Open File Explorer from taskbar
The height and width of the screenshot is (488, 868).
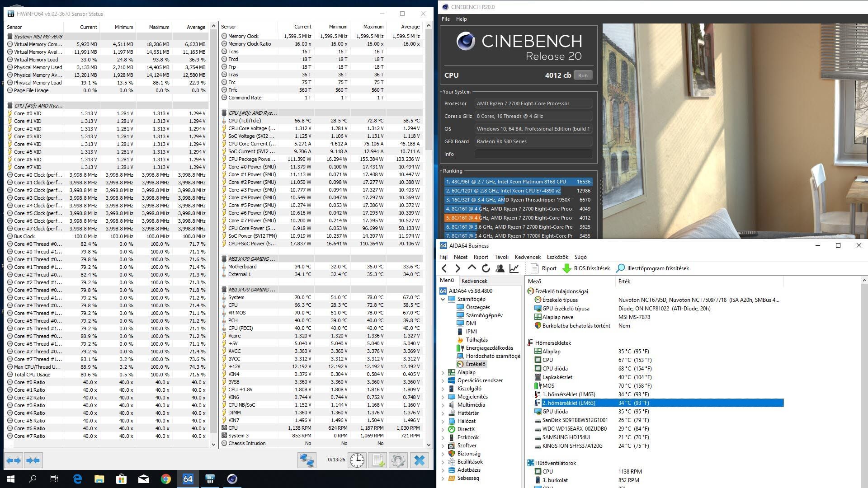click(x=99, y=479)
